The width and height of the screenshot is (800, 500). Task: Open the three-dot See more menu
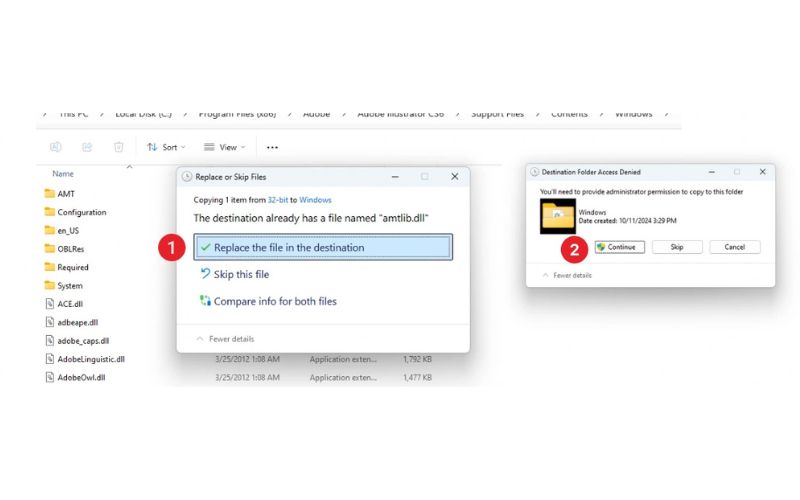click(x=272, y=147)
